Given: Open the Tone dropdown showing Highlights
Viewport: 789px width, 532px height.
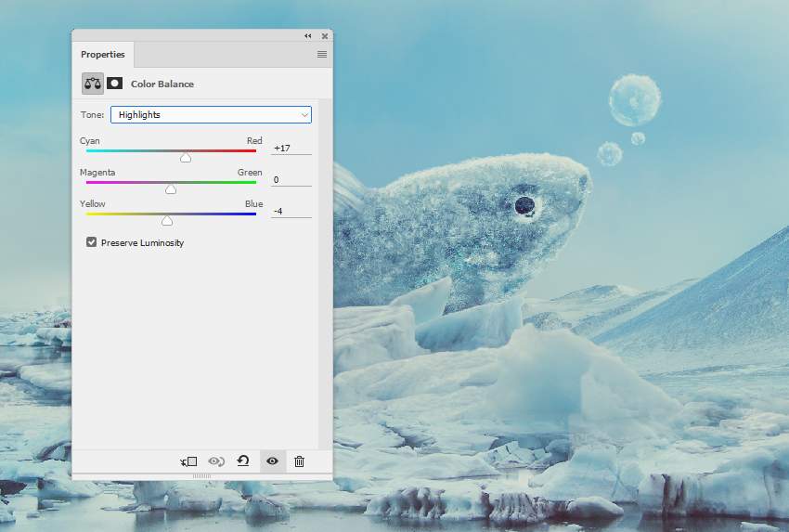Looking at the screenshot, I should [211, 115].
